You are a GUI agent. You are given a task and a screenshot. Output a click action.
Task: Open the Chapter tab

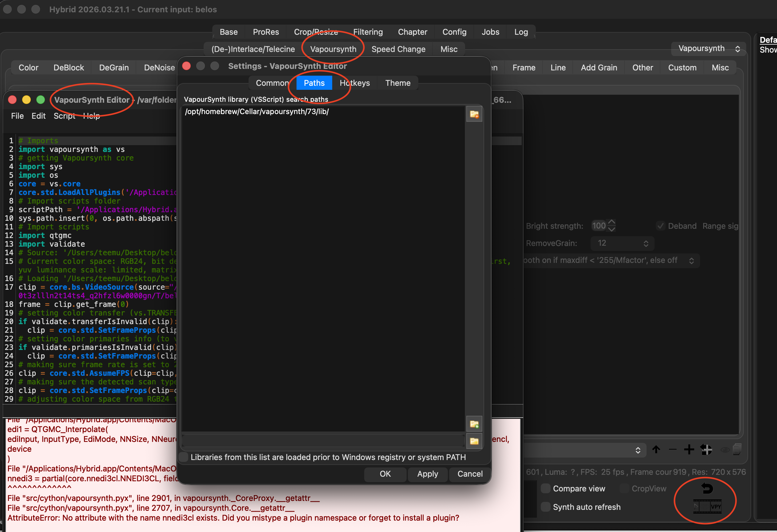tap(412, 32)
